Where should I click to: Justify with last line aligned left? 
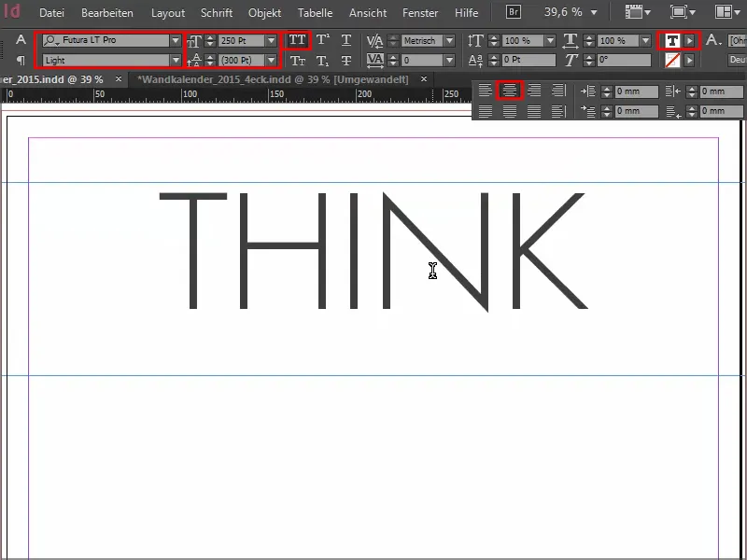(485, 111)
